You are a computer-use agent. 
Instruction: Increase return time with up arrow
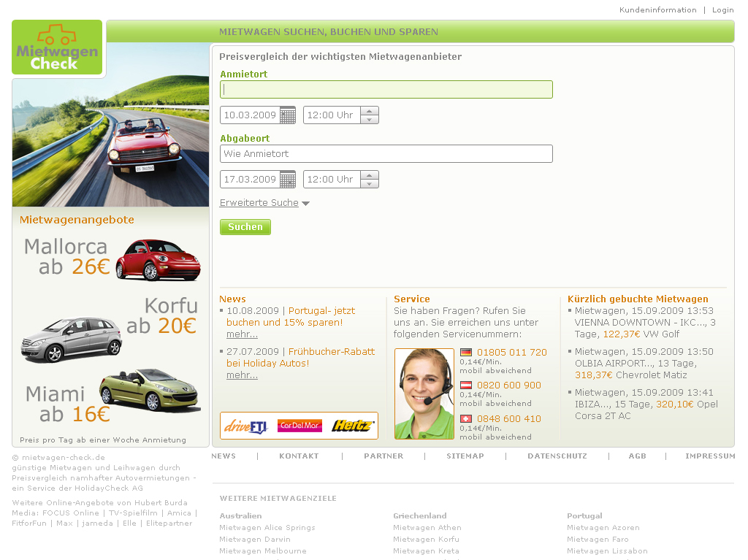coord(369,175)
